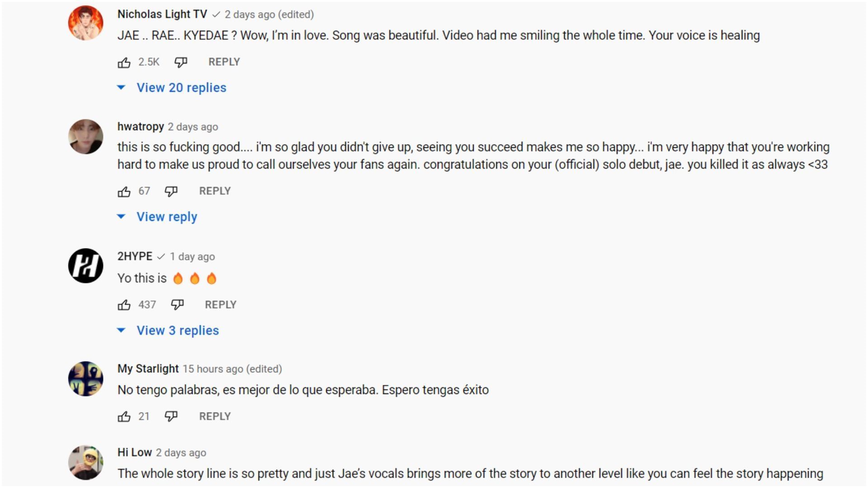The image size is (868, 488).
Task: Reply to the 2HYPE comment
Action: (x=220, y=305)
